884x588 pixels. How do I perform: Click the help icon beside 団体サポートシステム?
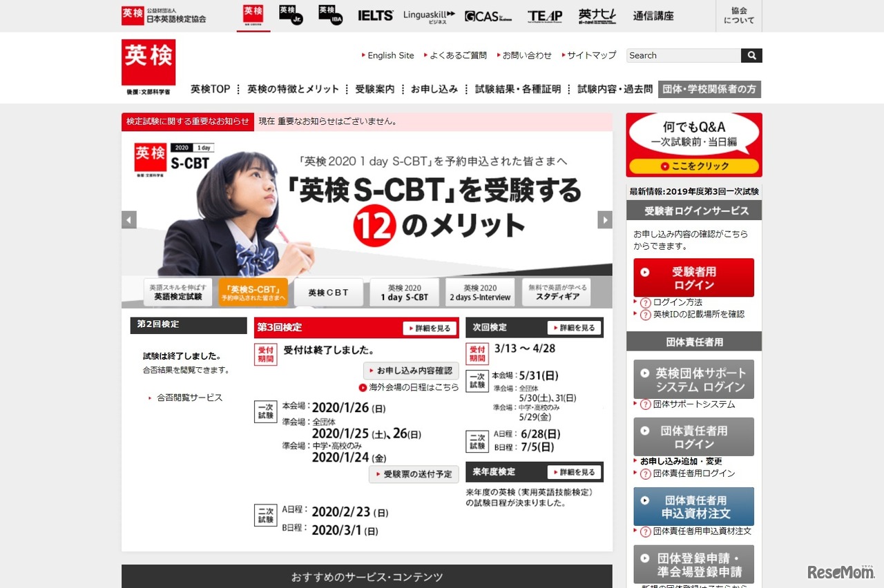[x=646, y=404]
